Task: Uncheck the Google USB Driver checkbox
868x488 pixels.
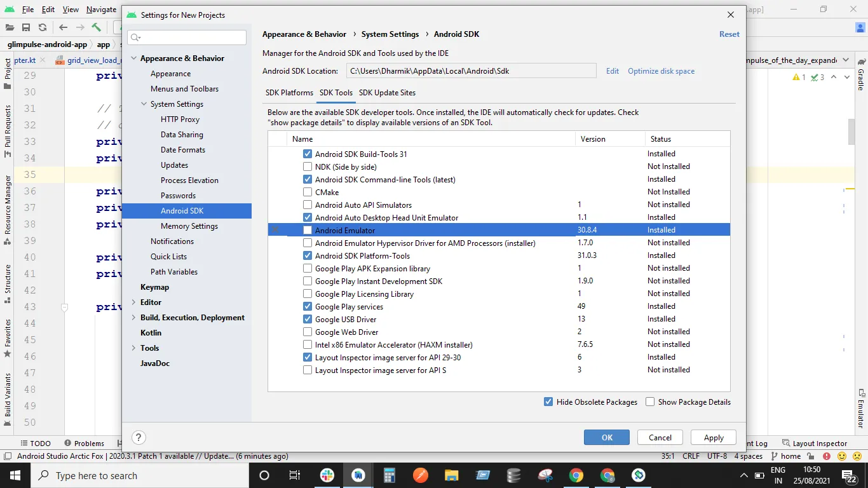Action: pyautogui.click(x=308, y=319)
